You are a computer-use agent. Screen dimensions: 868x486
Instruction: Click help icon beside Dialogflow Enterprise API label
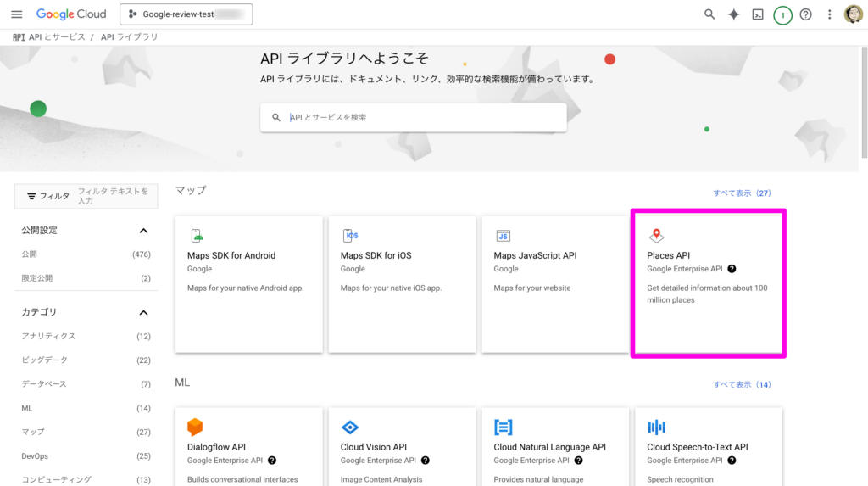click(272, 461)
